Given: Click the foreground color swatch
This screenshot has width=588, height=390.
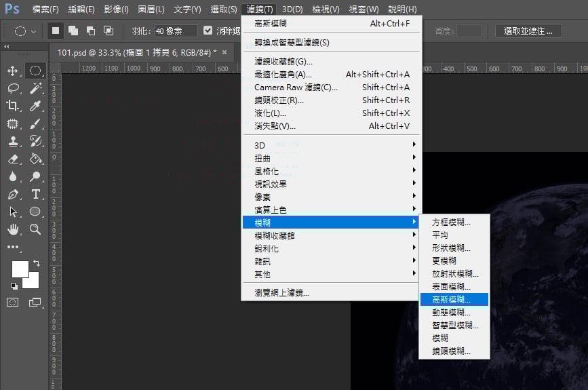Looking at the screenshot, I should click(19, 269).
